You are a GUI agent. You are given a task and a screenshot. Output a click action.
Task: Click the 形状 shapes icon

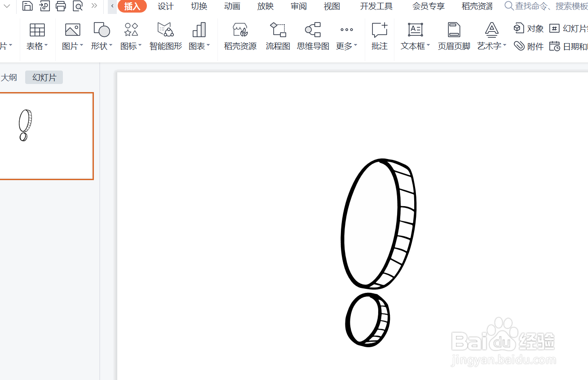pos(102,30)
